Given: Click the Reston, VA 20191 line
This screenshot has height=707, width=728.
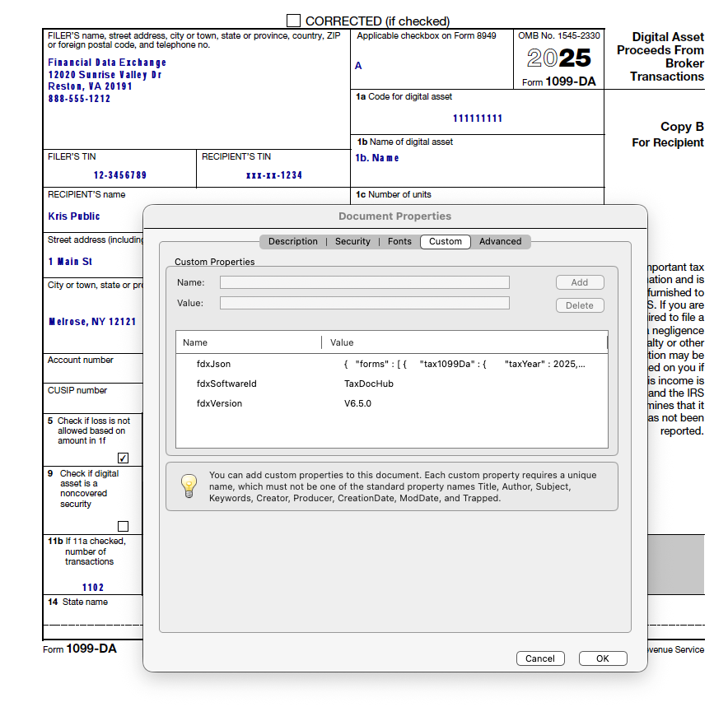Looking at the screenshot, I should (x=90, y=86).
